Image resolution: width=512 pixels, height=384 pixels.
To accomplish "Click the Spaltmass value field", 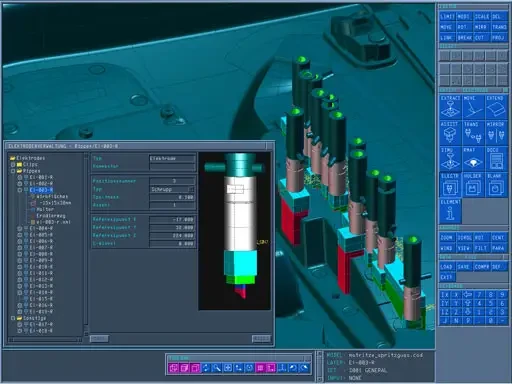I will tap(172, 197).
